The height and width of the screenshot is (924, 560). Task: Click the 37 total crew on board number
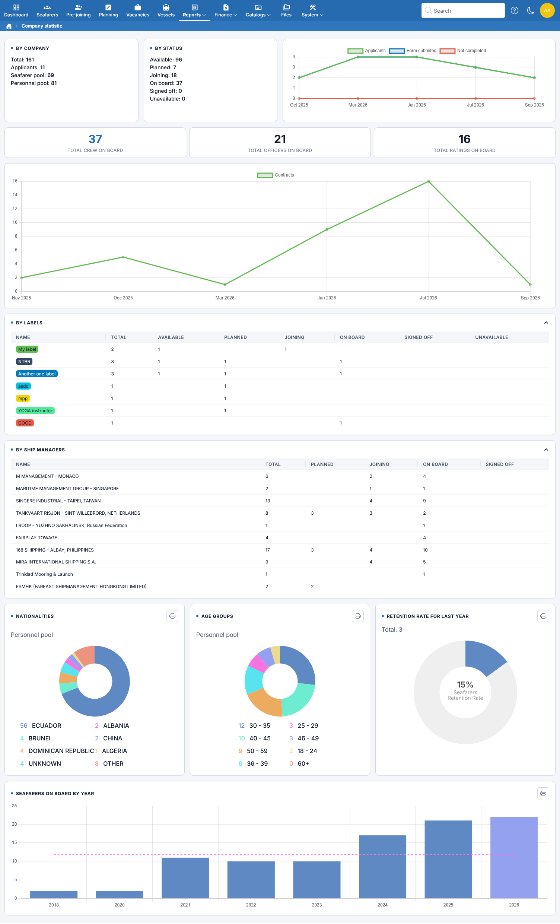[x=95, y=139]
